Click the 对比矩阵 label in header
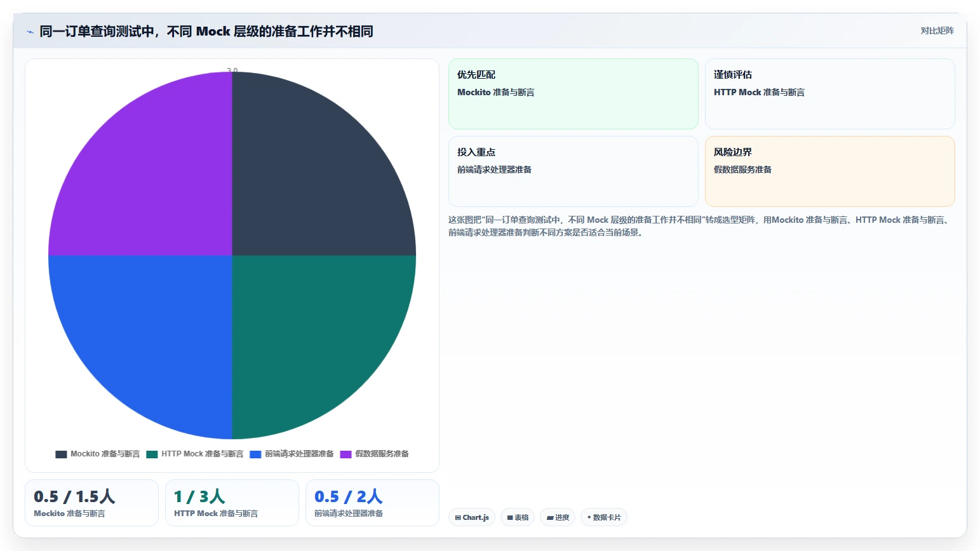This screenshot has height=551, width=980. 937,30
